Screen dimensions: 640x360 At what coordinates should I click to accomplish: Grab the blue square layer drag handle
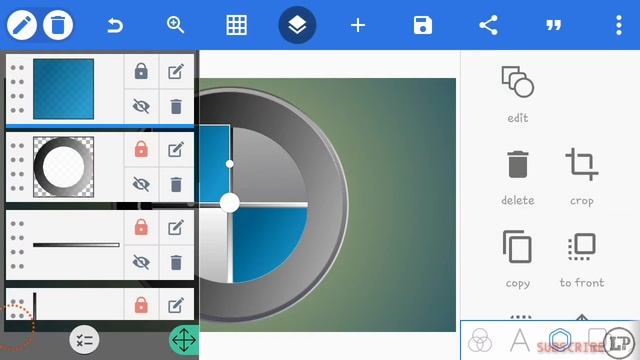point(17,89)
